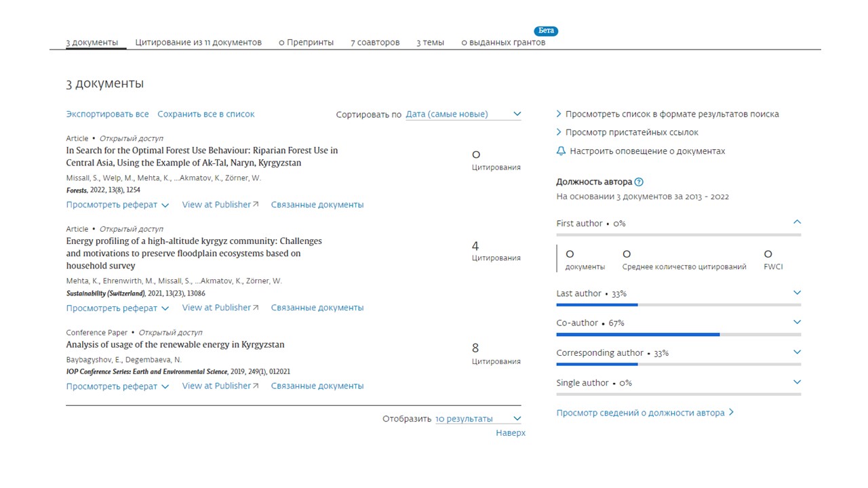This screenshot has height=488, width=868.
Task: Click arrow icon after Просмотр сведений о должности автора
Action: [x=732, y=412]
